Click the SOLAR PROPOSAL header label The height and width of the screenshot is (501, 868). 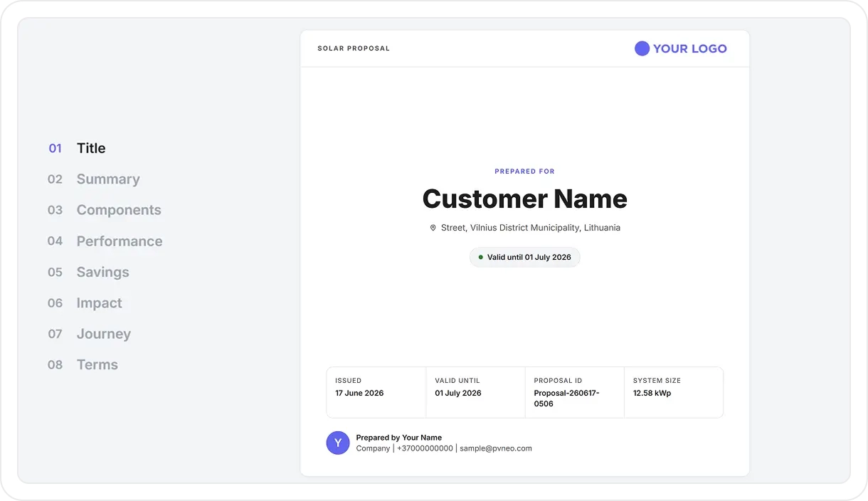tap(354, 48)
